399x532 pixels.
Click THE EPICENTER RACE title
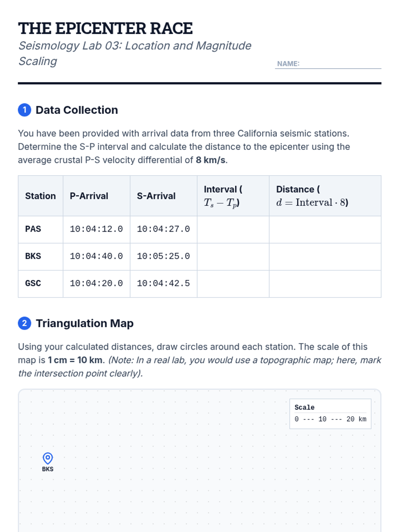(x=105, y=28)
